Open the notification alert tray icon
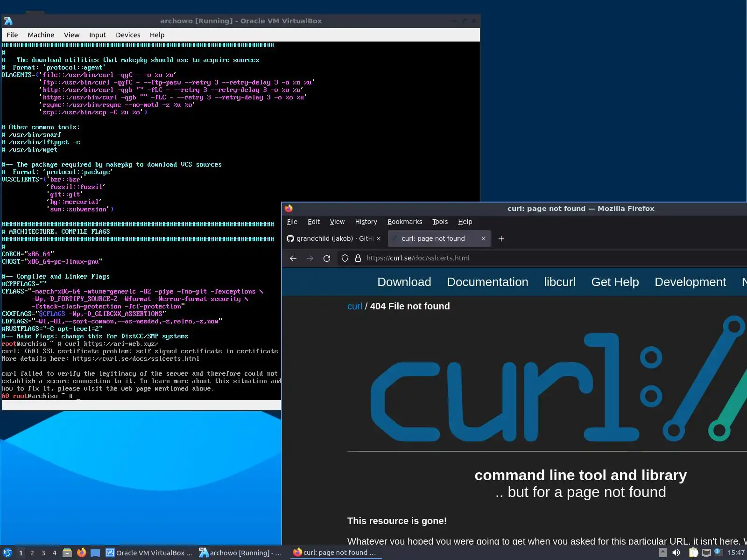 pos(718,553)
